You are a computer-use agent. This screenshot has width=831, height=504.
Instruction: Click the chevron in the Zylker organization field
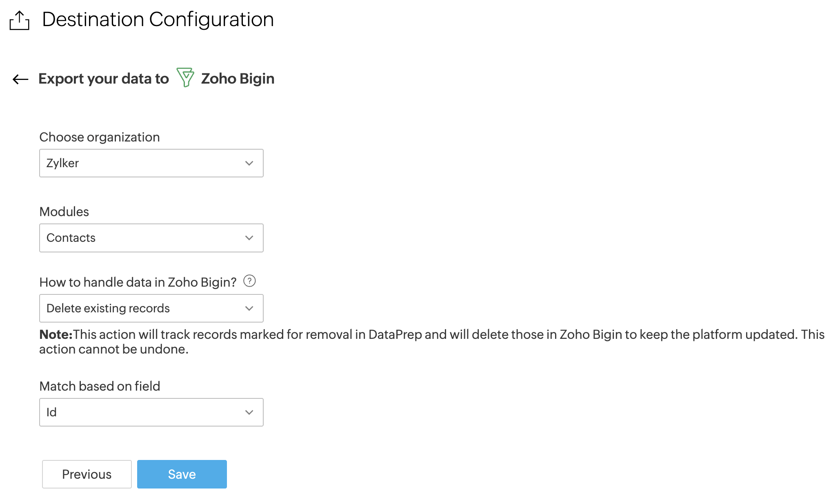249,163
